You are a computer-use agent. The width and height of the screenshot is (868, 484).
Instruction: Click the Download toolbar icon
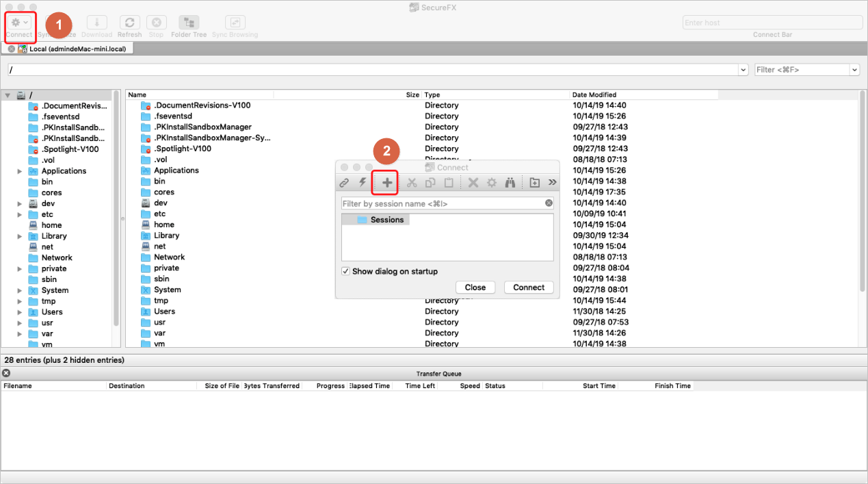pyautogui.click(x=96, y=23)
